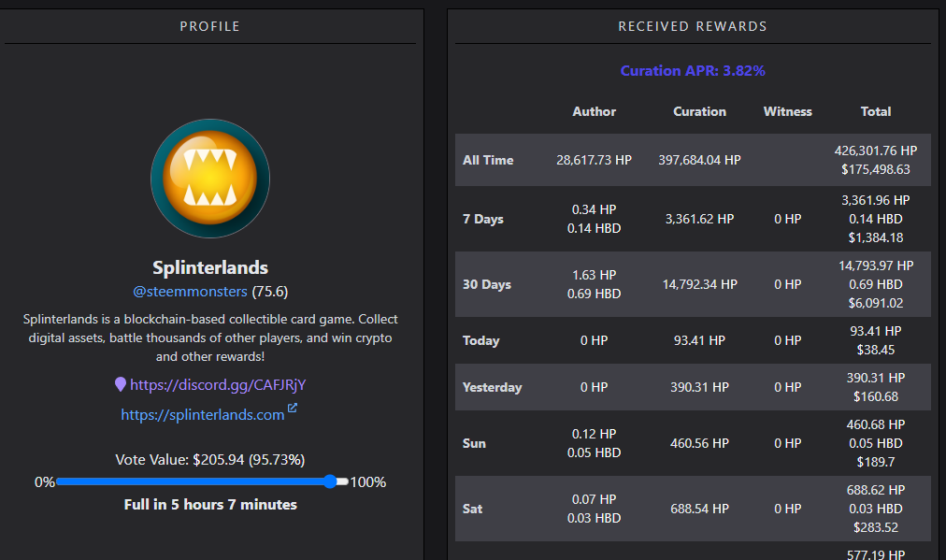Click the Curation column header

700,111
